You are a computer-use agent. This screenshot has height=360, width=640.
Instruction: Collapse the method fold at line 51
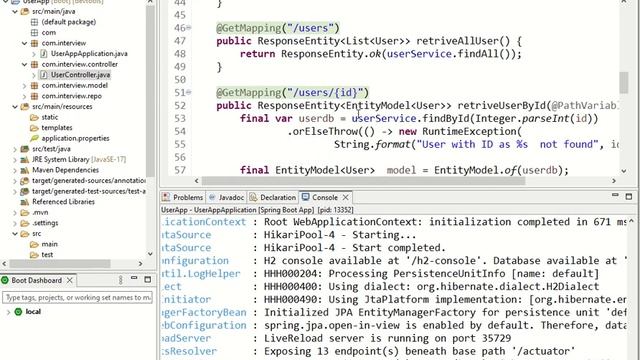[189, 93]
